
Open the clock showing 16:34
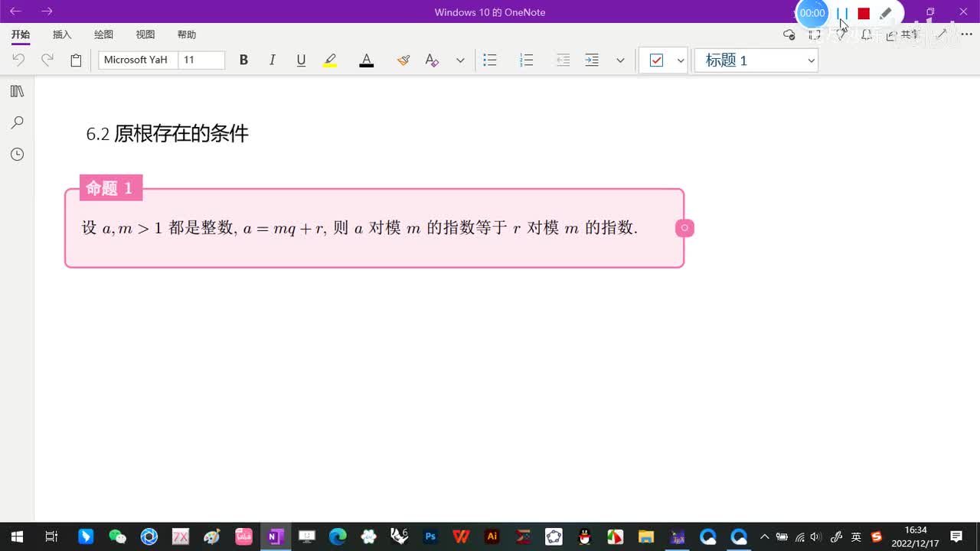coord(916,536)
